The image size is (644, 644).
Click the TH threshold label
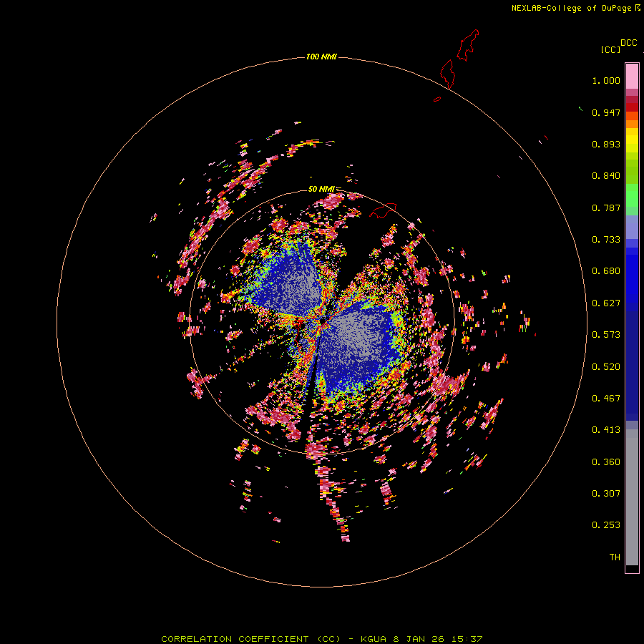tap(615, 557)
